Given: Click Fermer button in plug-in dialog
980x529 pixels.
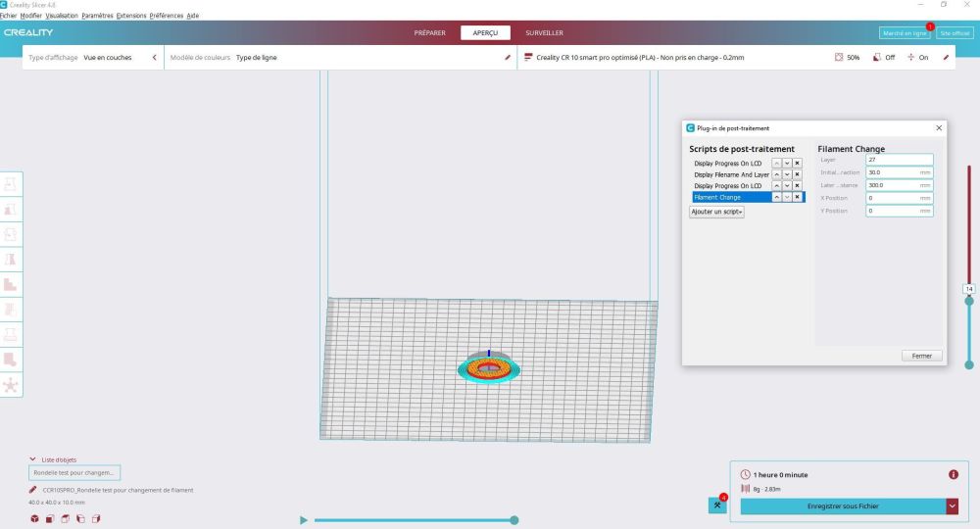Looking at the screenshot, I should pyautogui.click(x=921, y=356).
